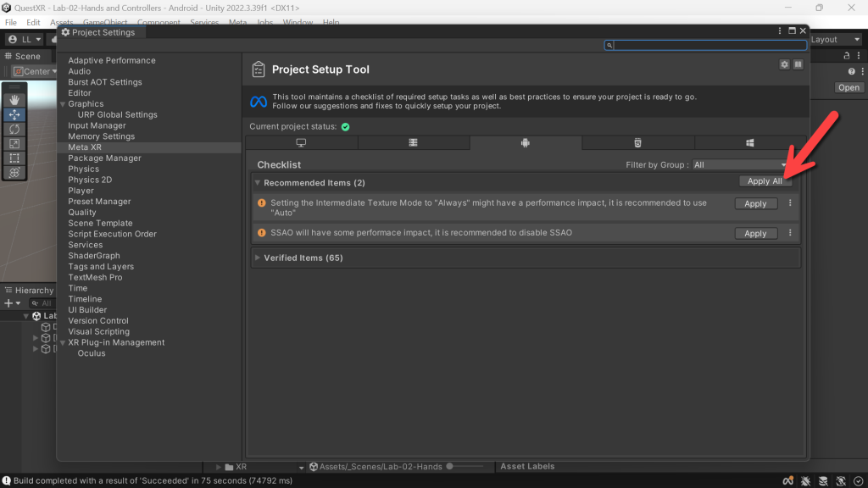Collapse the XR Plug-in Management category
Screen dimensions: 868x488
[63, 343]
